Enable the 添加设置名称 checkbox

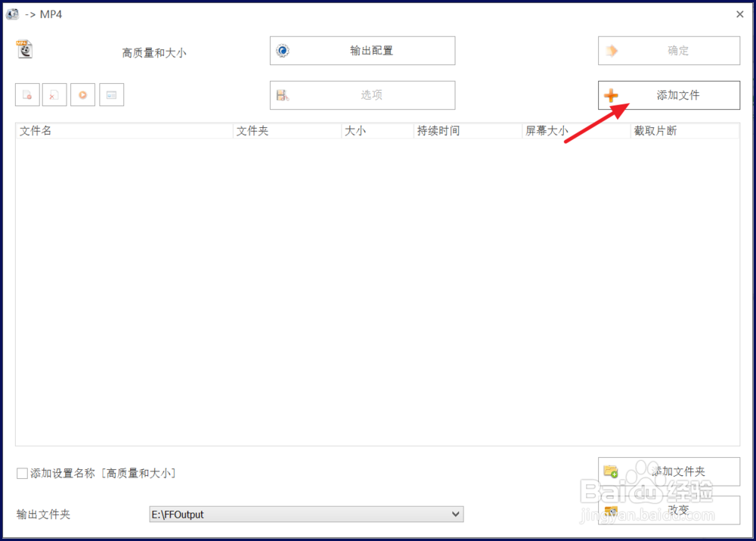click(x=22, y=472)
